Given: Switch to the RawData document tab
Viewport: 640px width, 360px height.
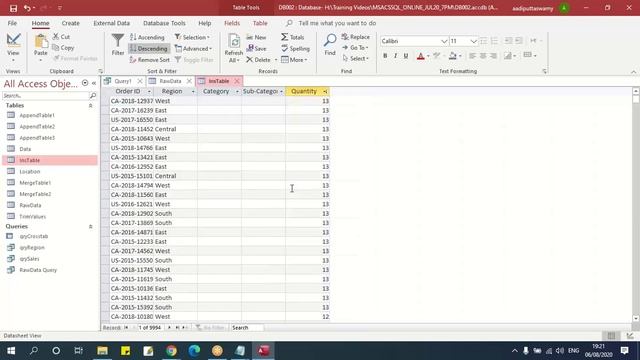Looking at the screenshot, I should point(170,81).
